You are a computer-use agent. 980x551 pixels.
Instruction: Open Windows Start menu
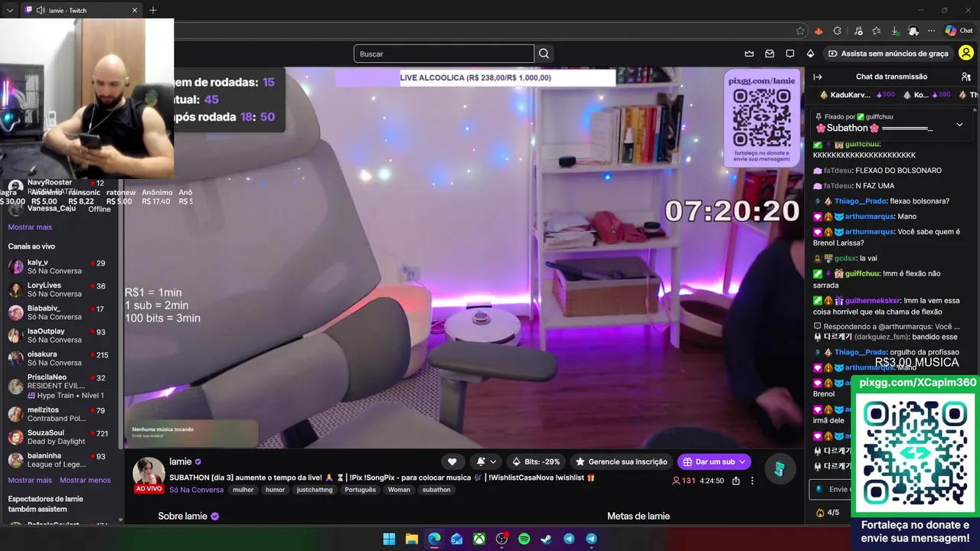pyautogui.click(x=389, y=539)
